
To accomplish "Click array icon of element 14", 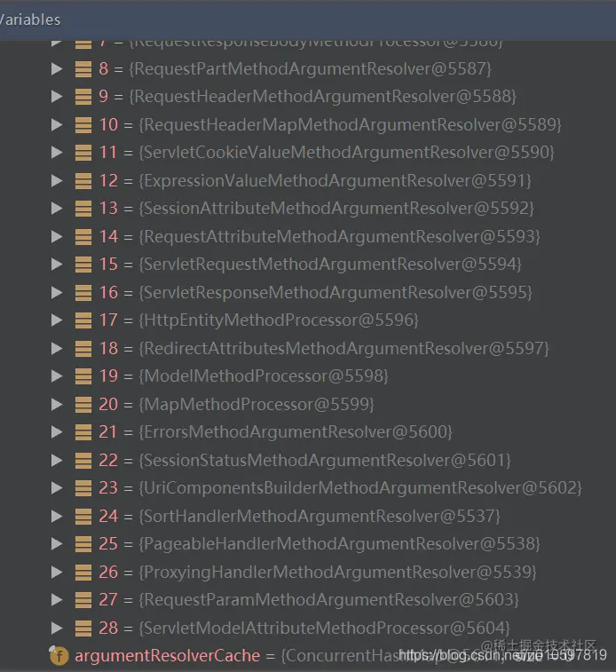I will click(x=83, y=236).
